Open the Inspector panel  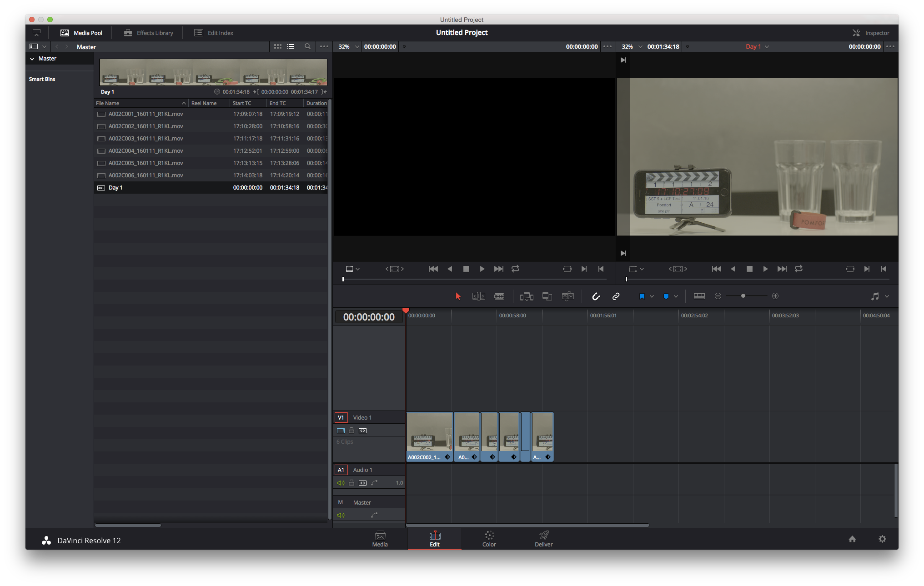click(x=871, y=33)
